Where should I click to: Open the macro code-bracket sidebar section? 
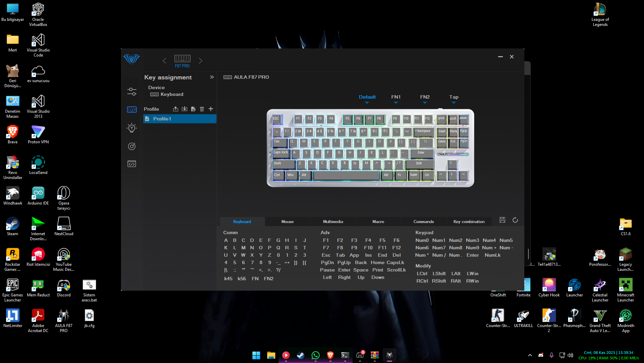[132, 164]
